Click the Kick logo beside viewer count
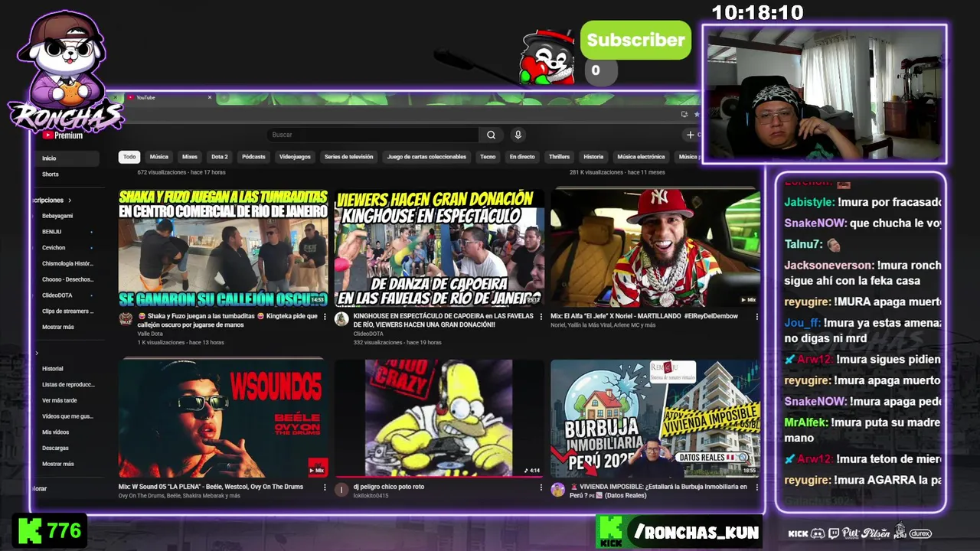This screenshot has width=980, height=551. click(x=30, y=530)
